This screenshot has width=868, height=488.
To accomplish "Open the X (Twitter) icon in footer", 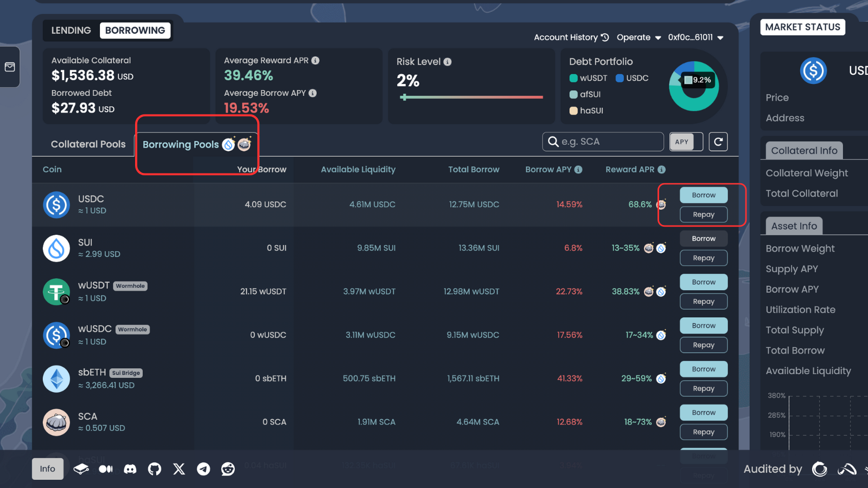I will 179,469.
